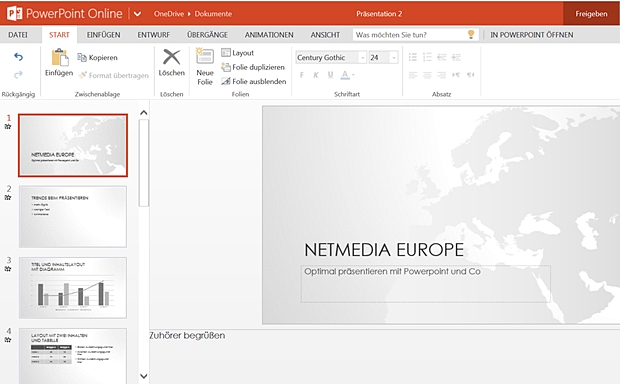Expand the font name dropdown arrow
The height and width of the screenshot is (384, 620).
[x=362, y=58]
